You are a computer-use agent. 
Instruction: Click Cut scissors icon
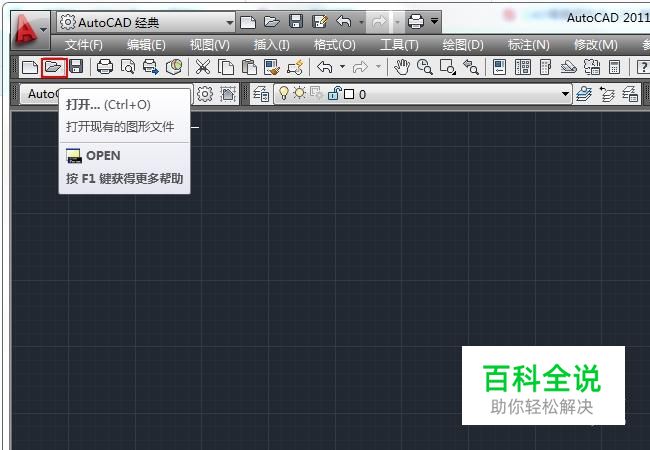tap(203, 67)
